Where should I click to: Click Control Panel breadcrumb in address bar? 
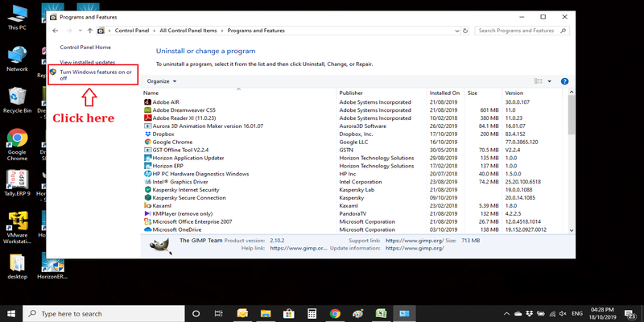point(132,31)
